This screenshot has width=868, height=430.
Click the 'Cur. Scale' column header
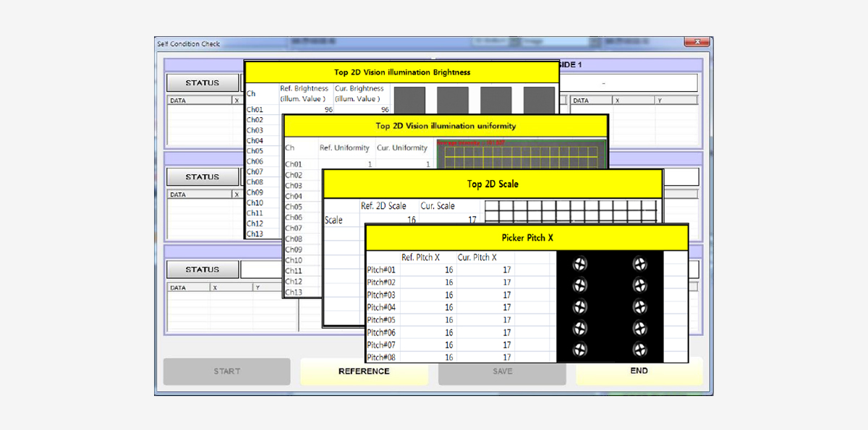tap(438, 206)
